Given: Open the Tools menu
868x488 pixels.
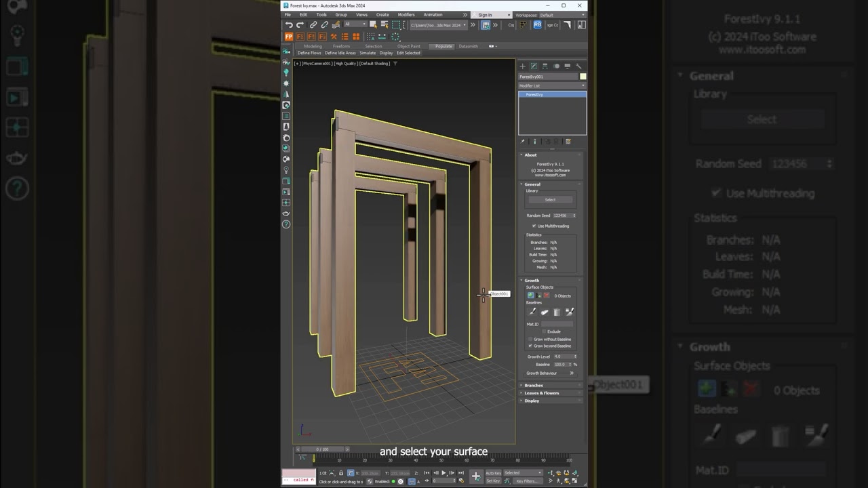Looking at the screenshot, I should point(321,15).
